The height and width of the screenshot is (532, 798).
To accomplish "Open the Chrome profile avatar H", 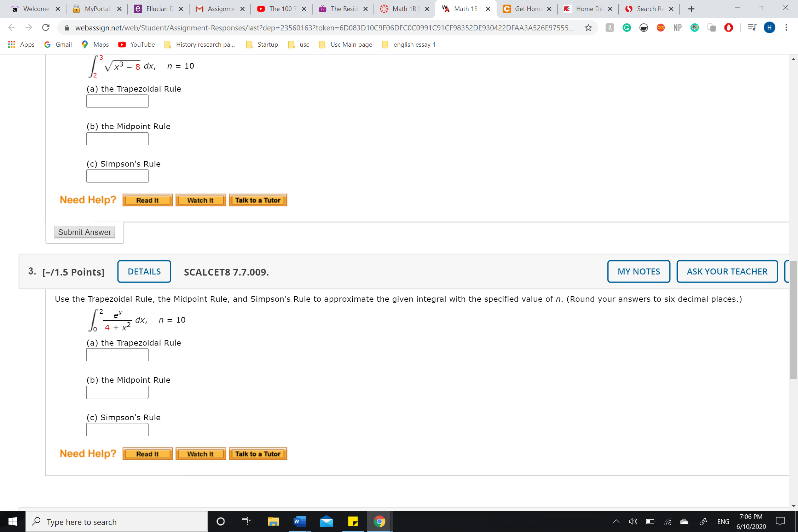I will tap(769, 28).
